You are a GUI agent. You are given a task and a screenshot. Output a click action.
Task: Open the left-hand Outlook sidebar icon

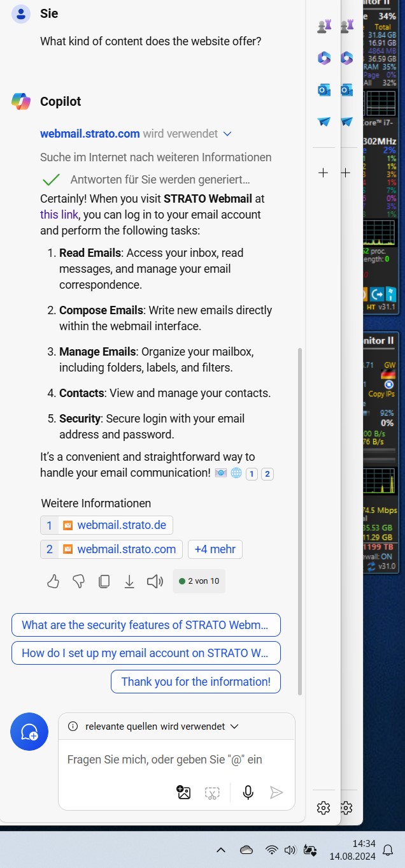click(x=324, y=90)
